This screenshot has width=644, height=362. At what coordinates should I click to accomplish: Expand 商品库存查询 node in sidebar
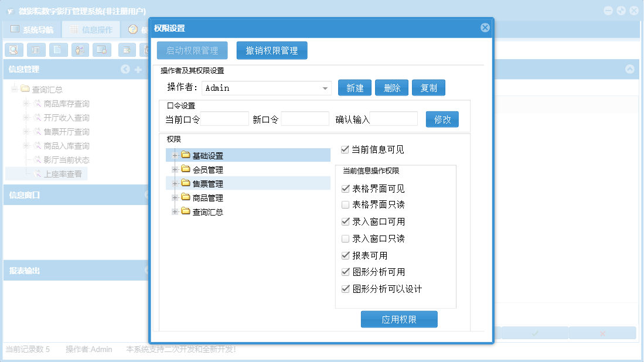click(26, 104)
